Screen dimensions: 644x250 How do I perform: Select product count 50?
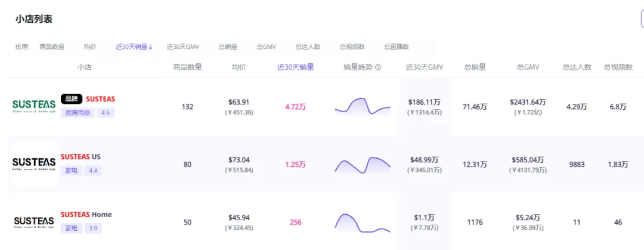point(188,223)
